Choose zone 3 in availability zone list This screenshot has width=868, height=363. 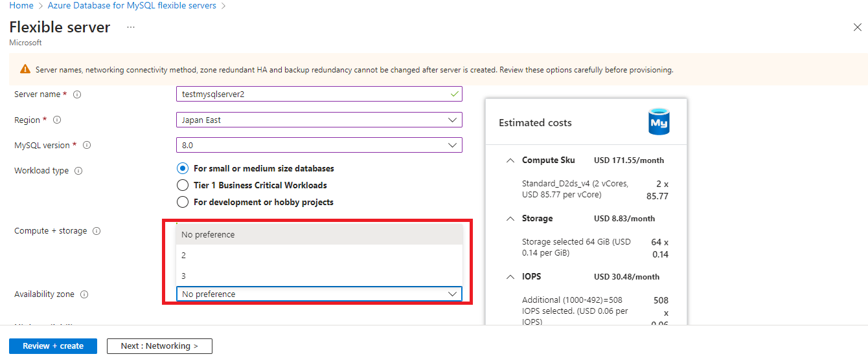[x=319, y=276]
